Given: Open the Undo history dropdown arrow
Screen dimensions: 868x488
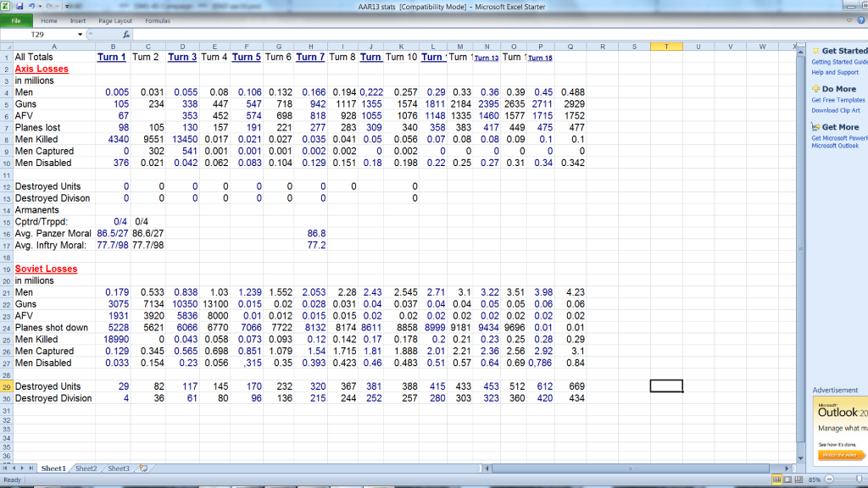Looking at the screenshot, I should click(38, 7).
